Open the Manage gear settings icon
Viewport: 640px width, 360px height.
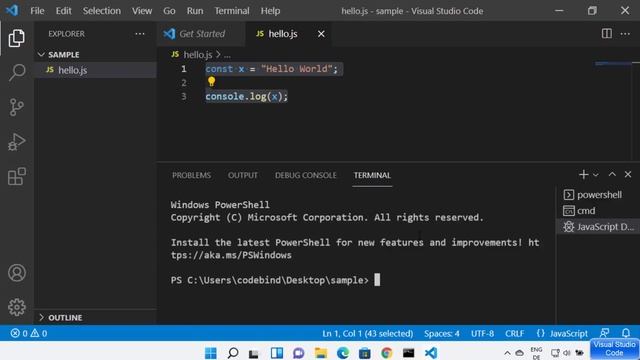point(17,307)
